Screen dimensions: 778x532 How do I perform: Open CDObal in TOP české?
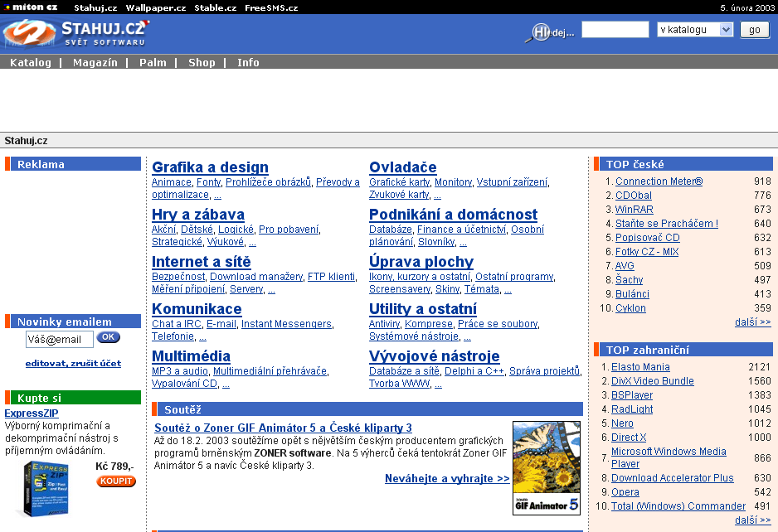[634, 196]
